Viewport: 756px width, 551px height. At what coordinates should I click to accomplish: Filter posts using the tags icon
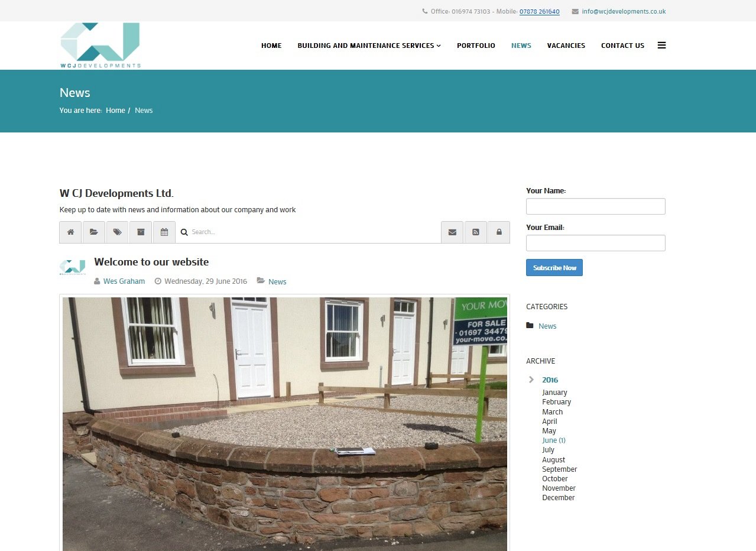[117, 232]
